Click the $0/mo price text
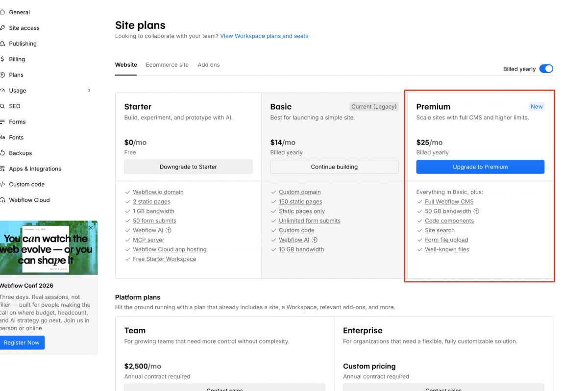 pyautogui.click(x=135, y=143)
